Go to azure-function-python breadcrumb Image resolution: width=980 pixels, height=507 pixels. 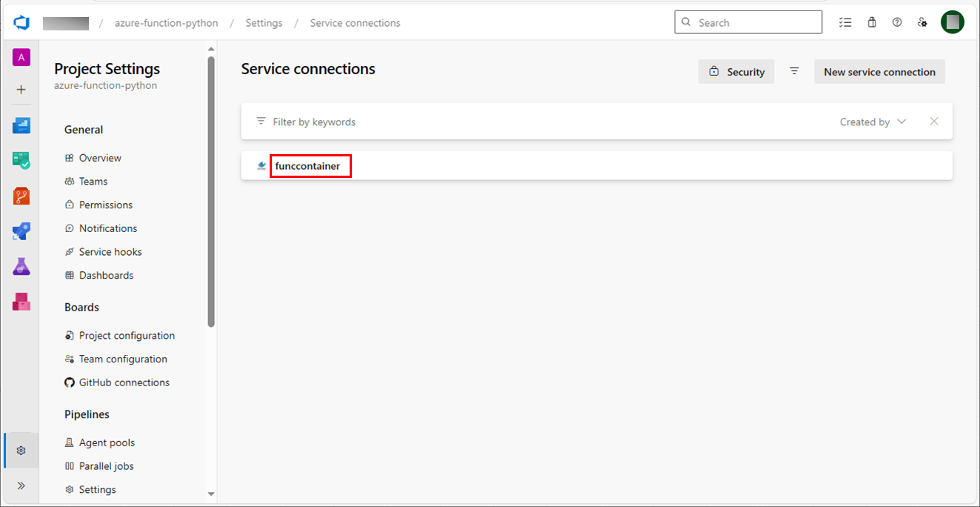click(x=167, y=23)
